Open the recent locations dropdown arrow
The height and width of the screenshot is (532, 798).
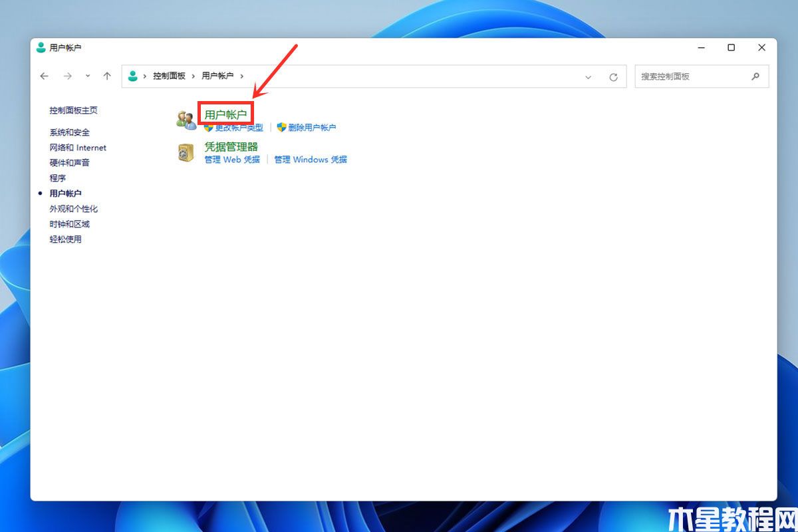coord(88,76)
